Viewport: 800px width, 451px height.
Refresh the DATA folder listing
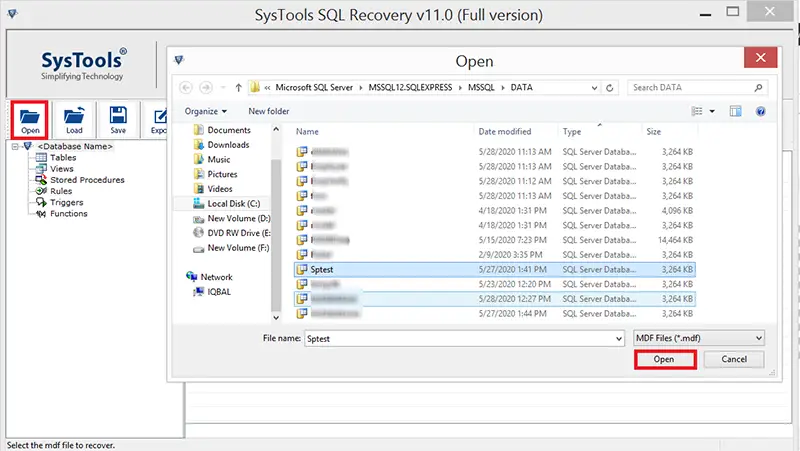609,88
